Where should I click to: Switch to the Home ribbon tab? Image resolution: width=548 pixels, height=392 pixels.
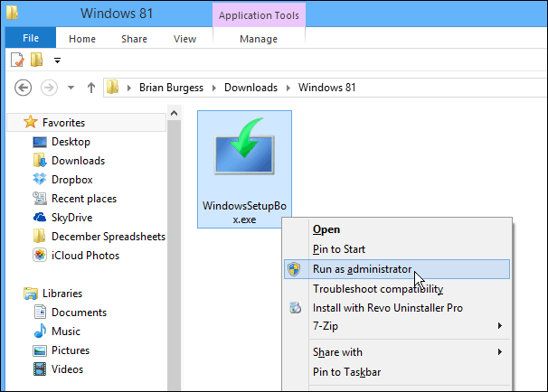click(82, 39)
